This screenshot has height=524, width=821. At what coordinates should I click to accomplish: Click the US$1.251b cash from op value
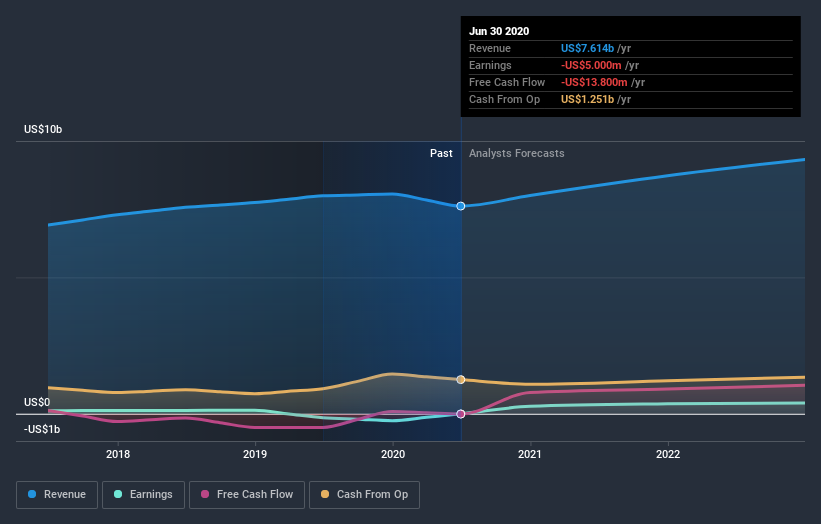[587, 99]
